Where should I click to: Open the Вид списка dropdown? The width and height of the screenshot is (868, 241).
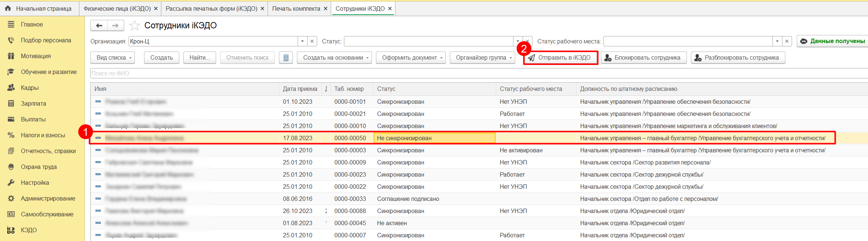[113, 58]
